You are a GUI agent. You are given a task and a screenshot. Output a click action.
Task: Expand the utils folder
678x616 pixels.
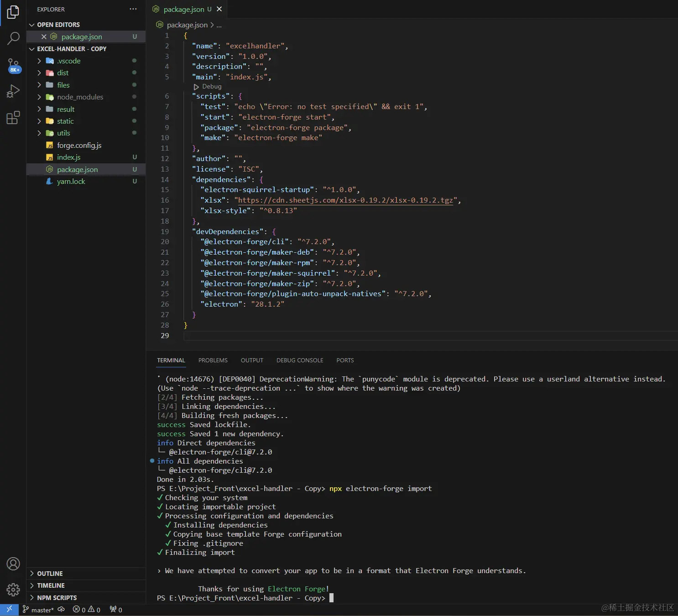(x=86, y=133)
